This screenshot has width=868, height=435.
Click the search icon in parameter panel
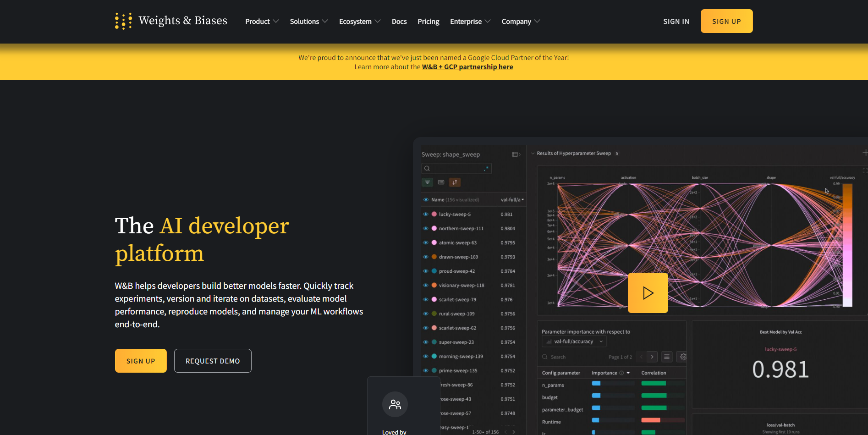tap(545, 357)
